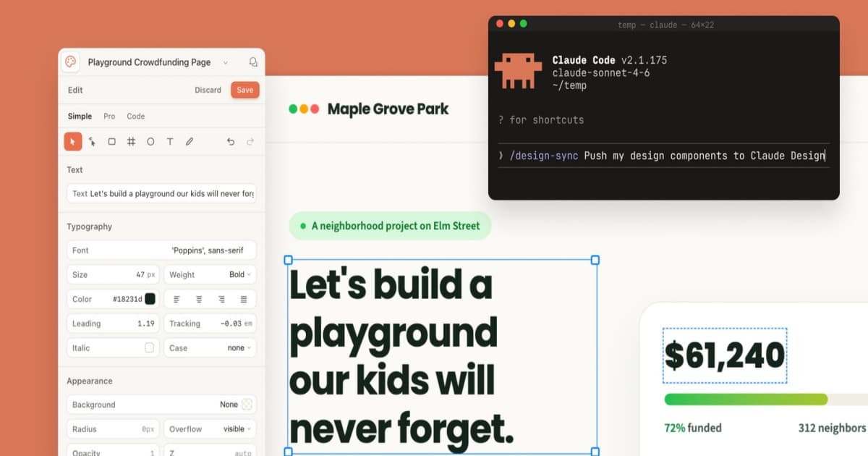The width and height of the screenshot is (868, 456).
Task: Click "72% funded" text
Action: 693,428
